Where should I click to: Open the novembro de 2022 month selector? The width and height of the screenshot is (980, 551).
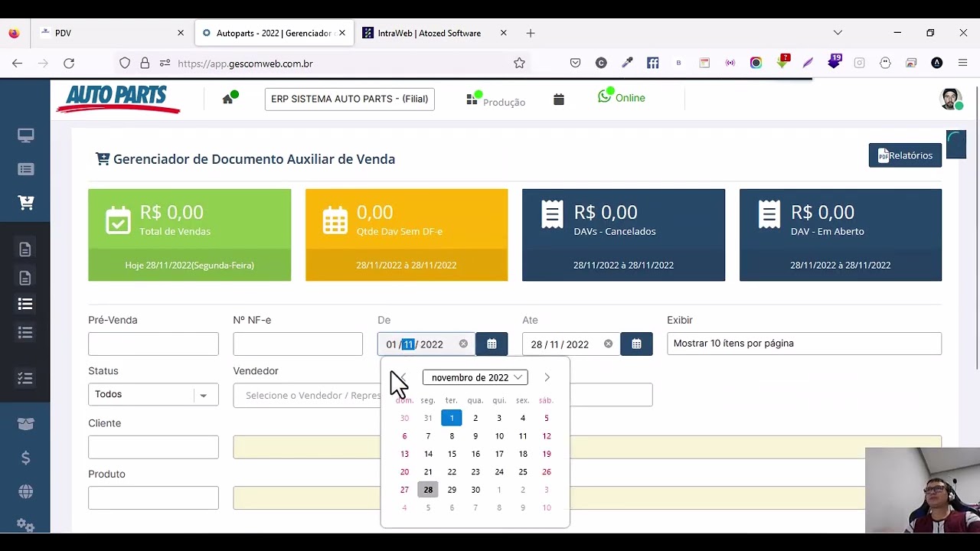pos(475,377)
